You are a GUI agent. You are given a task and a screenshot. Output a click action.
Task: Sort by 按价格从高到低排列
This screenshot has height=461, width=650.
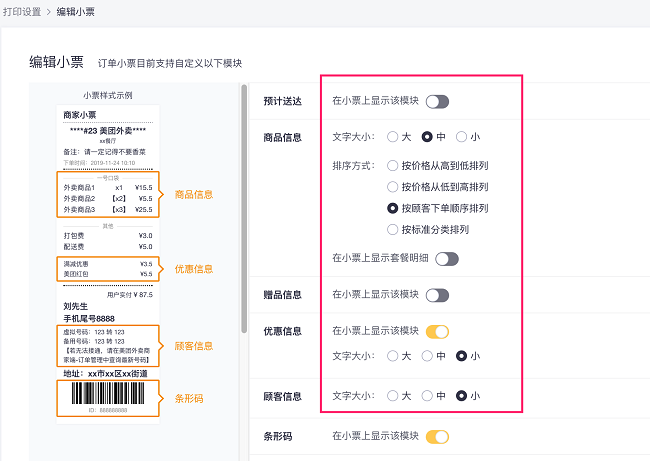393,166
